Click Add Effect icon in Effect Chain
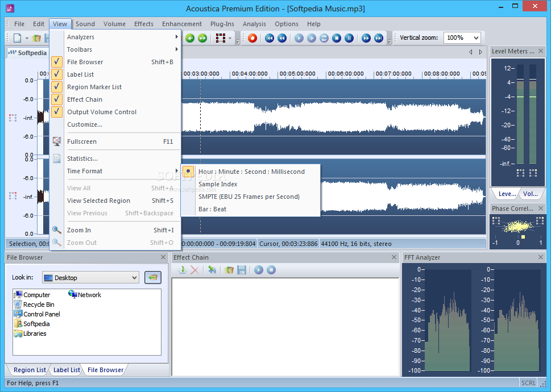 (x=182, y=270)
